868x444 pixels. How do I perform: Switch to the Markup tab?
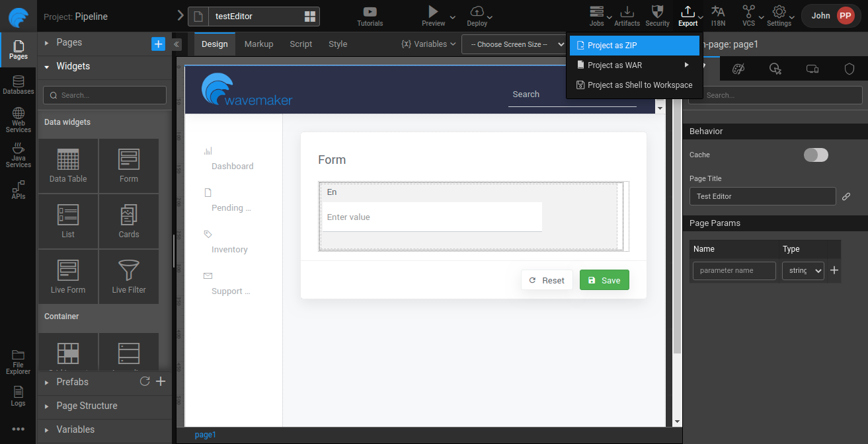(x=258, y=44)
